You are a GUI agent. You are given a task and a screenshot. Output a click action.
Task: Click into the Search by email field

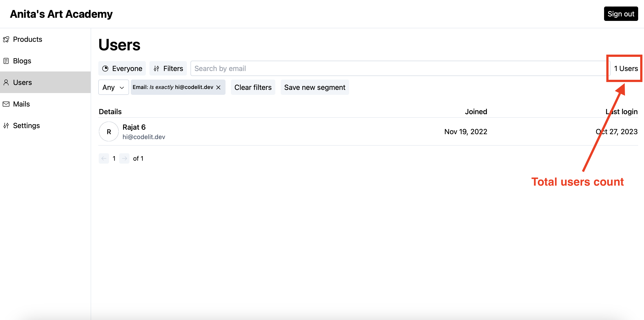tap(300, 68)
